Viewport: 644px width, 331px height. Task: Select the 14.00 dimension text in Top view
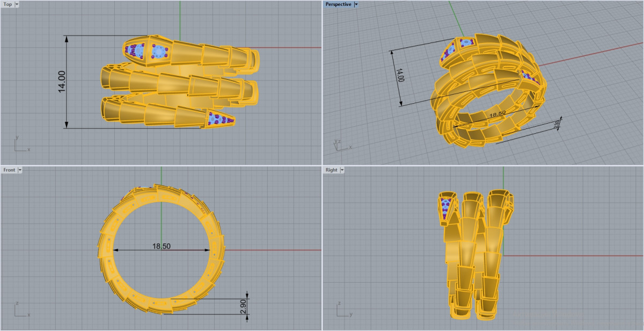coord(62,82)
